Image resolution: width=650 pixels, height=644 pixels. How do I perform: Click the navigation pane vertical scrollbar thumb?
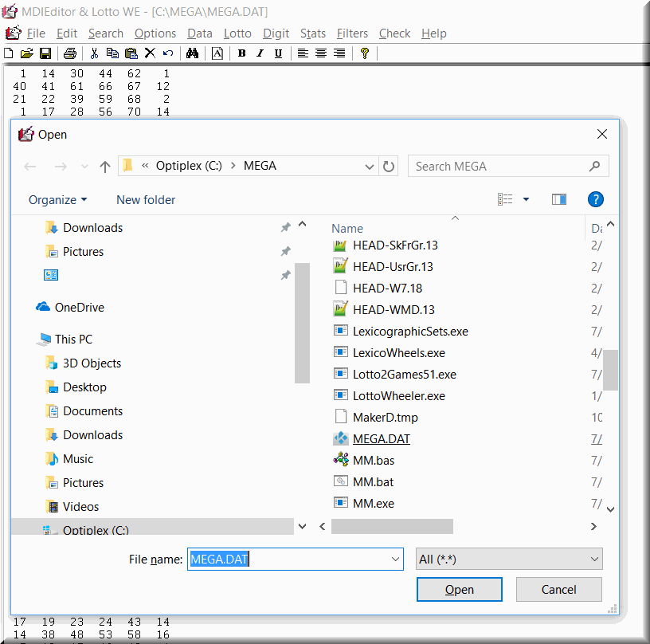[x=302, y=323]
